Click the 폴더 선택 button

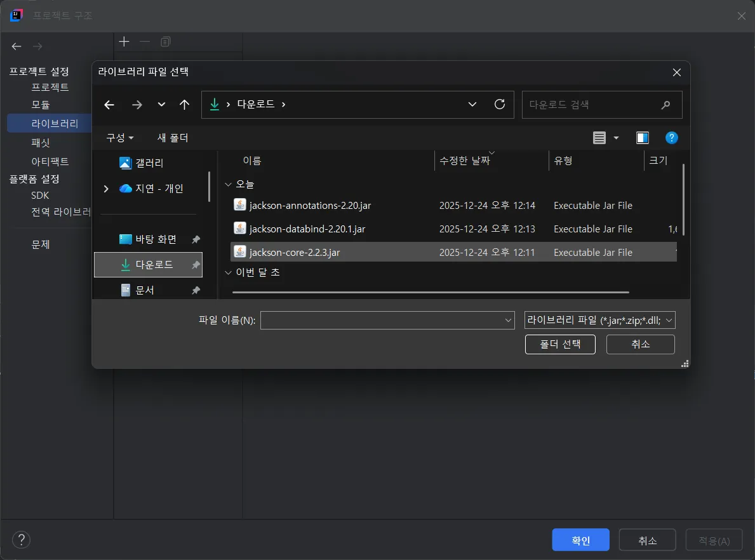point(560,344)
